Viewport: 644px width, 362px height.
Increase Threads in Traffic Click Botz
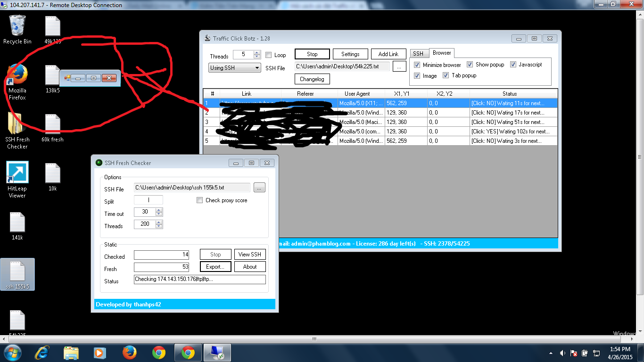256,53
